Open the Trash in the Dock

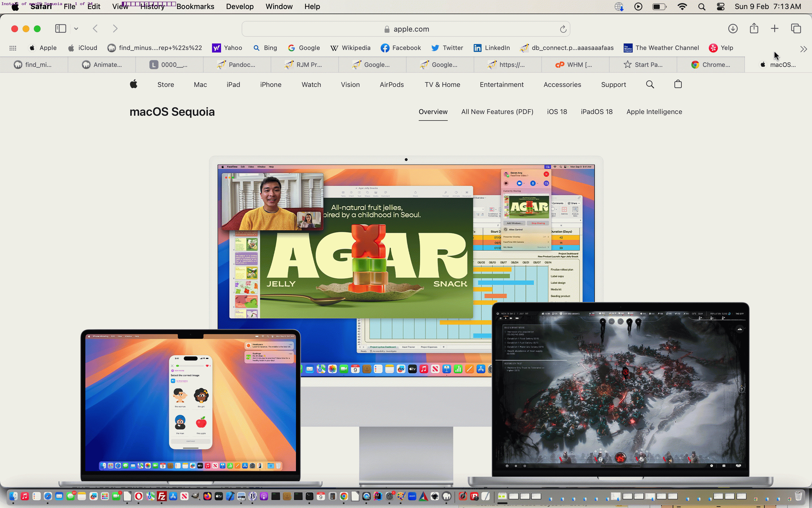tap(798, 496)
